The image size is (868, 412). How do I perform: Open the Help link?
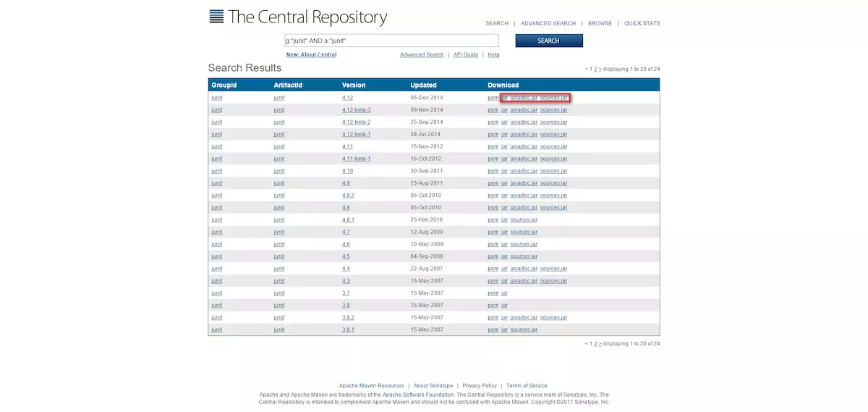point(493,55)
